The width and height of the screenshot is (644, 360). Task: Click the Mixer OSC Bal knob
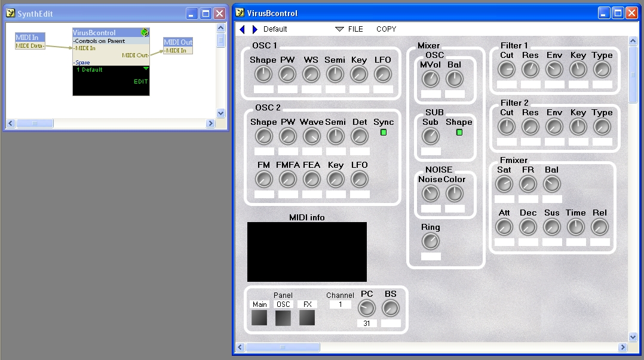pos(454,79)
